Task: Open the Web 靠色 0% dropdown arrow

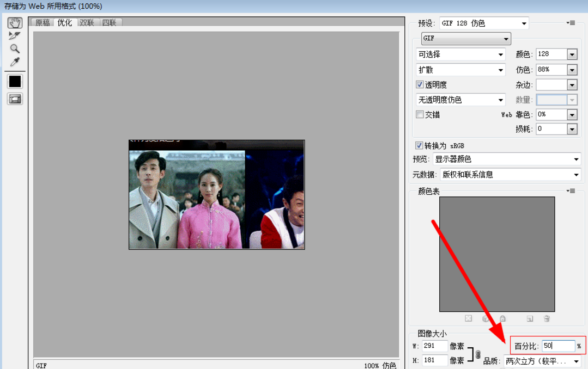Action: pos(572,115)
